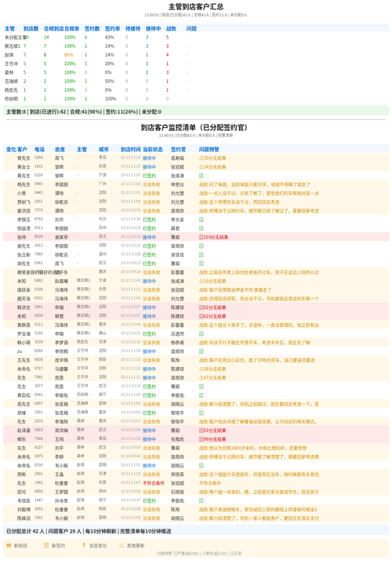Click the red alert icon beside 63分无结果
The image size is (392, 571).
pyautogui.click(x=201, y=431)
